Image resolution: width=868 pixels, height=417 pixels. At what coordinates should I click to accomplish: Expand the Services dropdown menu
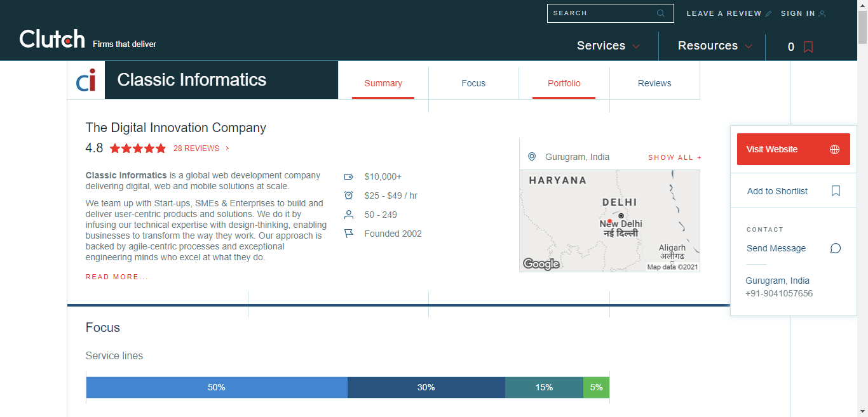tap(608, 46)
